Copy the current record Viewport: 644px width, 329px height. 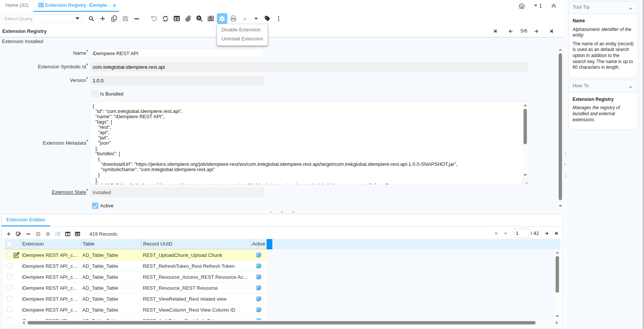click(x=114, y=19)
